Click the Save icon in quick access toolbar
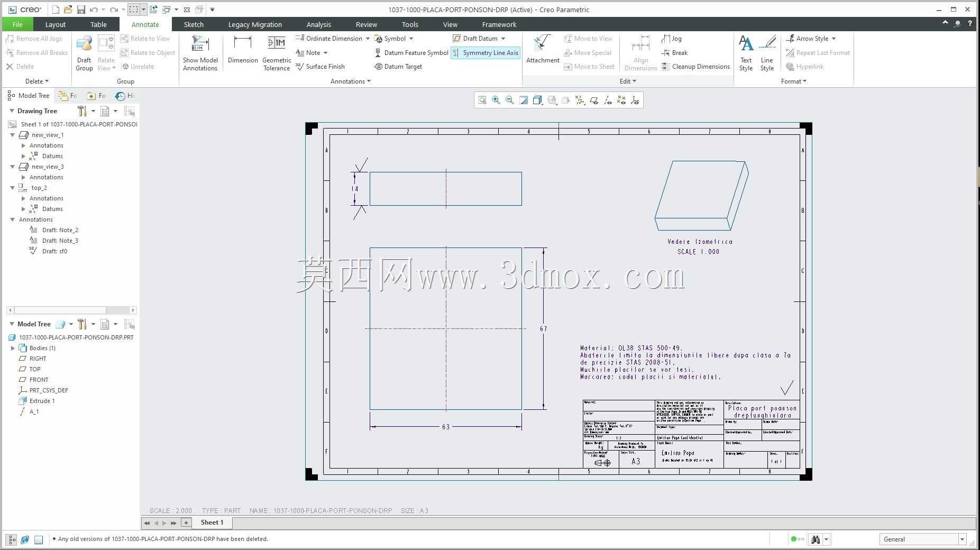This screenshot has height=550, width=980. [81, 10]
